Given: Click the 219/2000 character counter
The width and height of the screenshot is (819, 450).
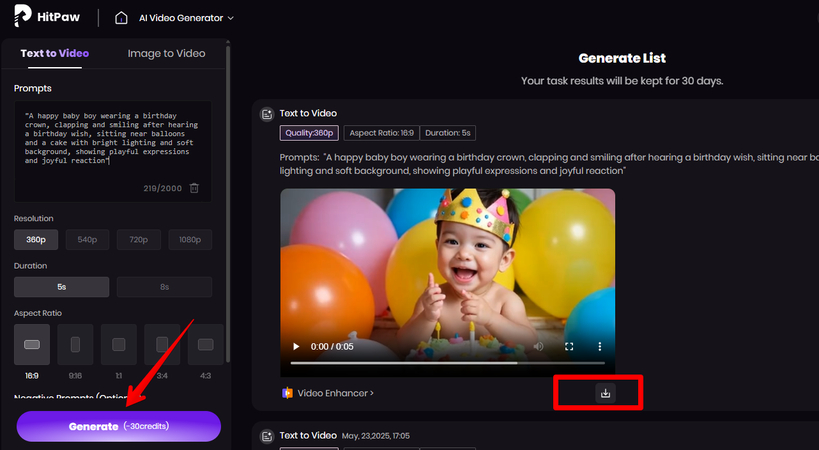Looking at the screenshot, I should click(x=162, y=188).
